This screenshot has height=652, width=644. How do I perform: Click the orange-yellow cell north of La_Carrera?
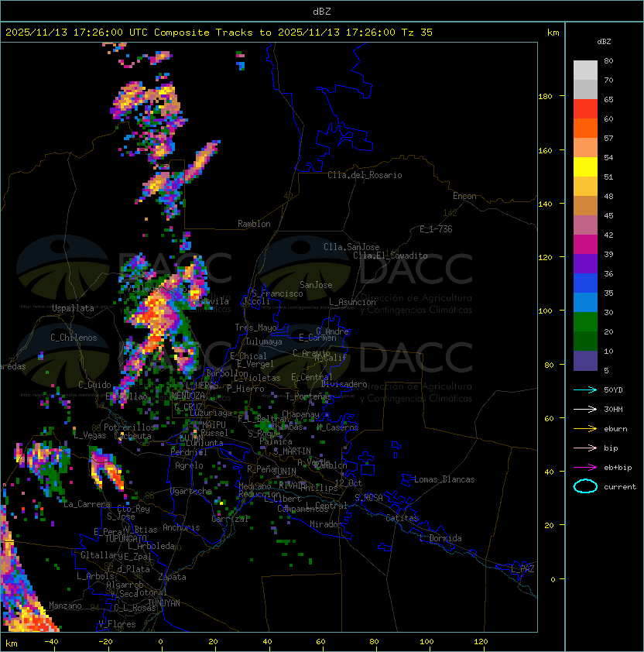click(108, 468)
